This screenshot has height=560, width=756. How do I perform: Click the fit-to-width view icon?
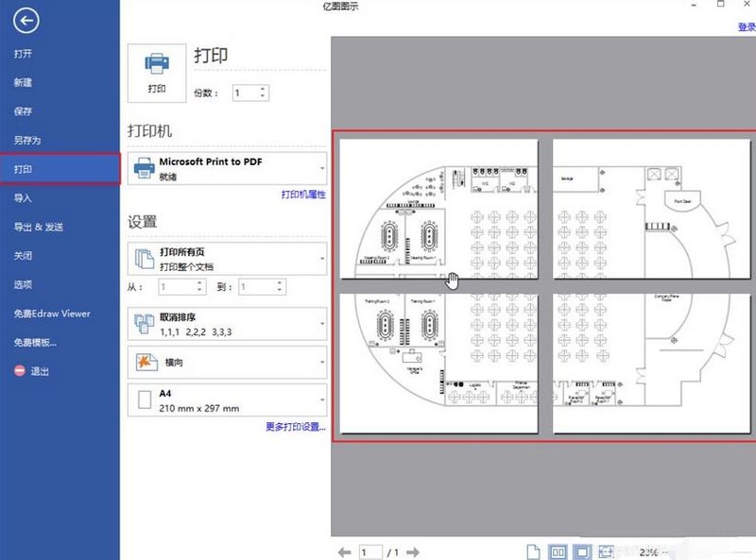coord(606,552)
